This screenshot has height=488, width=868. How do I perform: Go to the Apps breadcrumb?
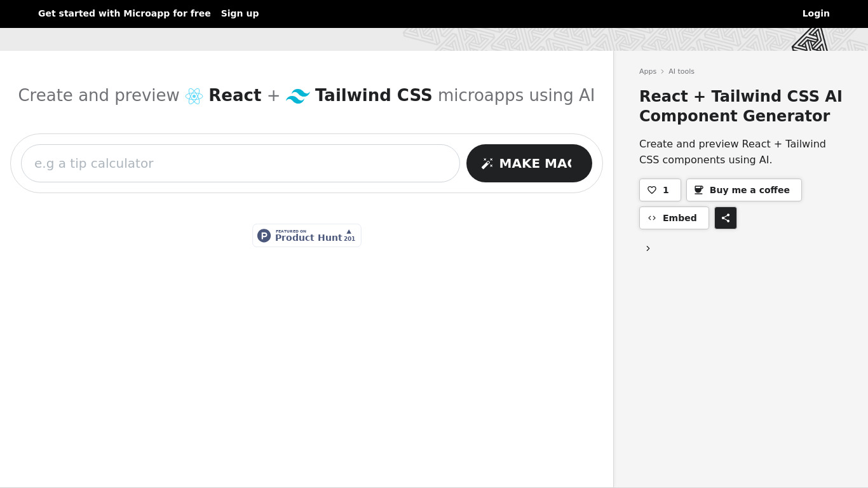click(x=648, y=71)
